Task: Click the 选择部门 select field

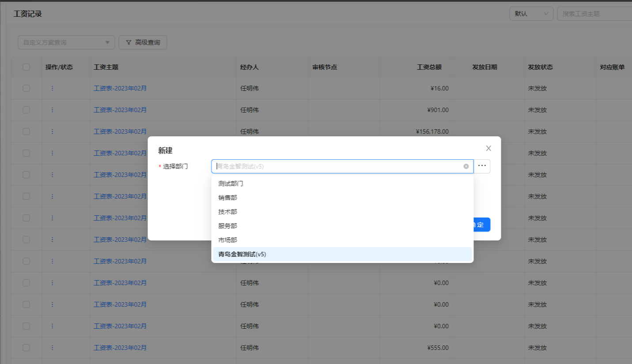Action: click(342, 166)
